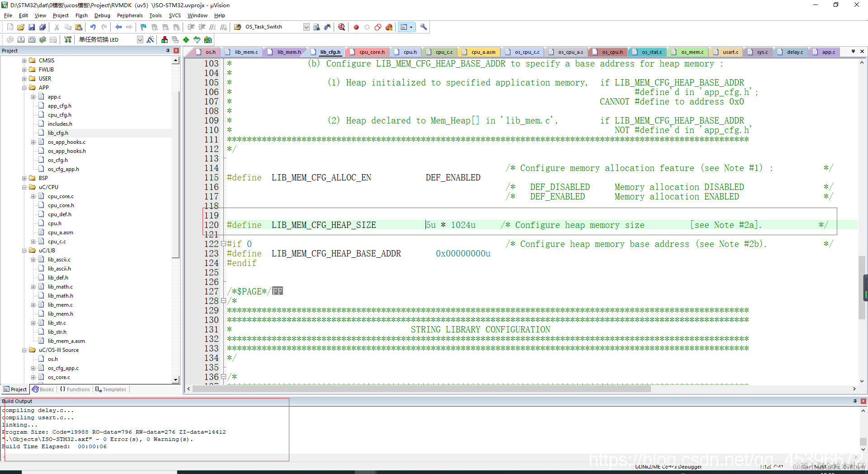This screenshot has height=474, width=868.
Task: Switch to the app.c editor tab
Action: tap(825, 52)
